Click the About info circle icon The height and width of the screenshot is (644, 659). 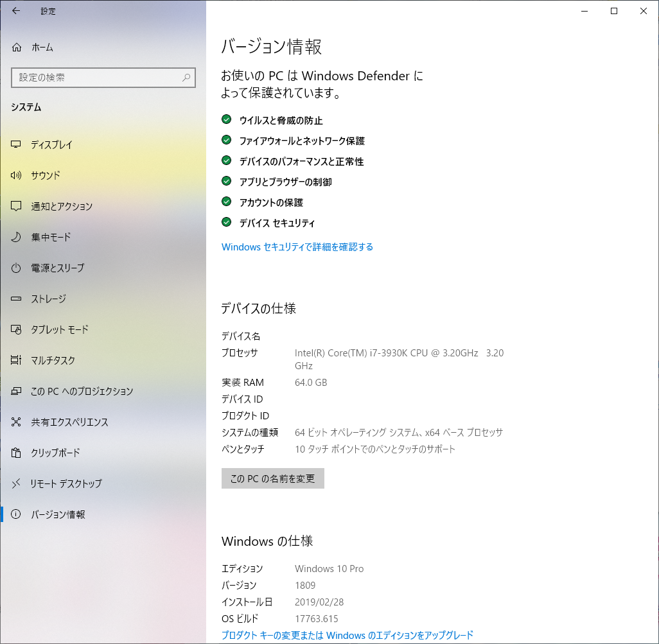pos(16,514)
